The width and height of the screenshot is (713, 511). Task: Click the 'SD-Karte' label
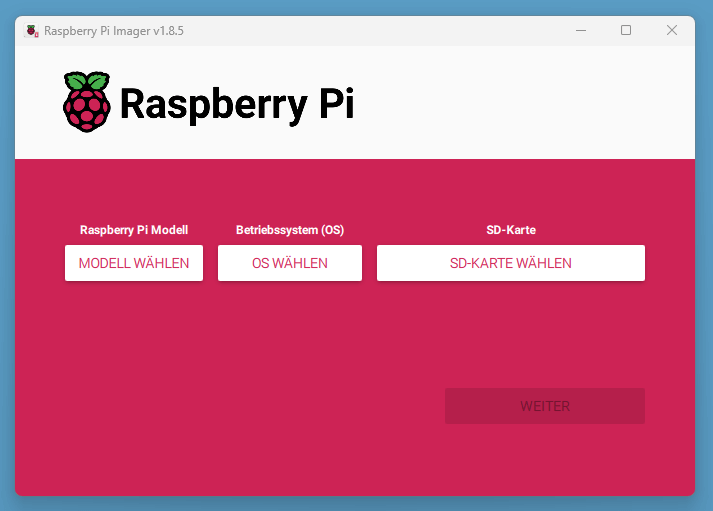pyautogui.click(x=511, y=230)
